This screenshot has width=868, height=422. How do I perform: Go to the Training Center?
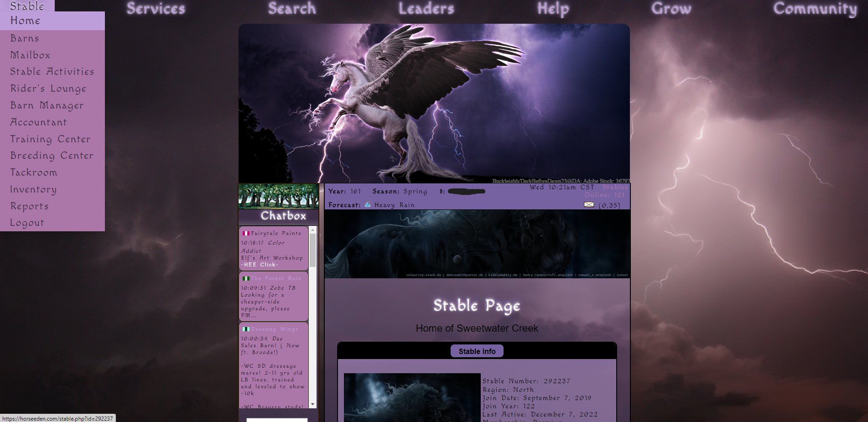pyautogui.click(x=52, y=139)
